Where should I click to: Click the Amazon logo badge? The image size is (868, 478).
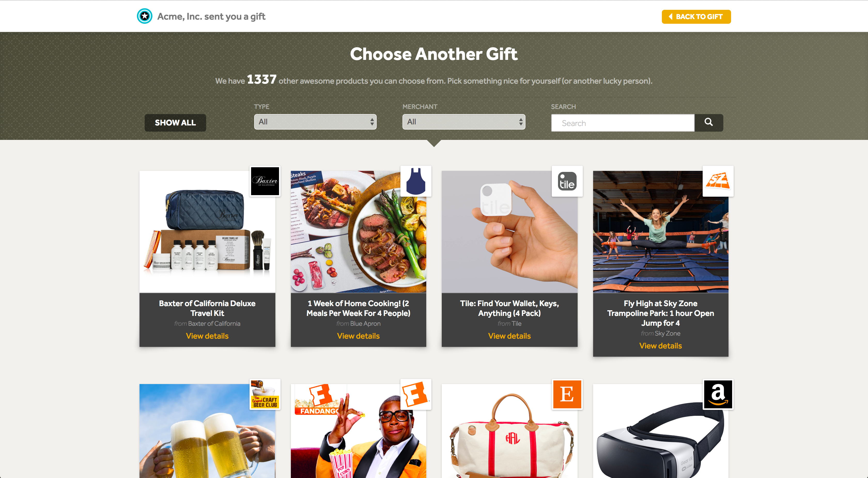718,394
